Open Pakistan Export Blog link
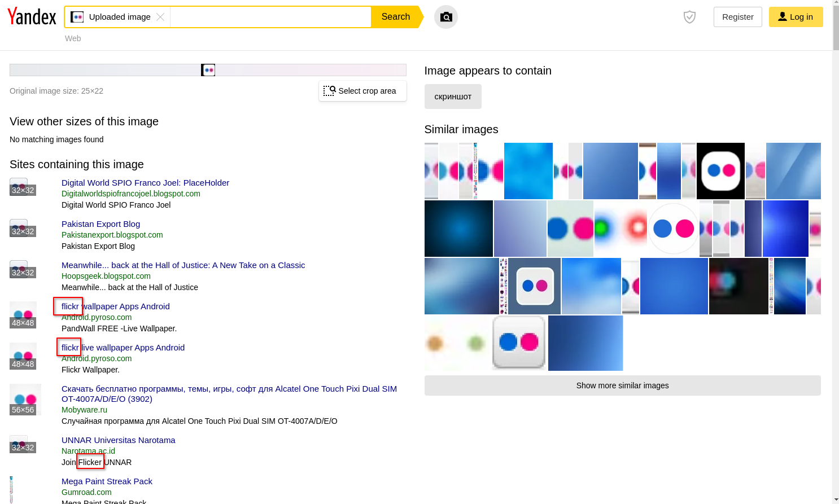The image size is (839, 504). tap(100, 224)
